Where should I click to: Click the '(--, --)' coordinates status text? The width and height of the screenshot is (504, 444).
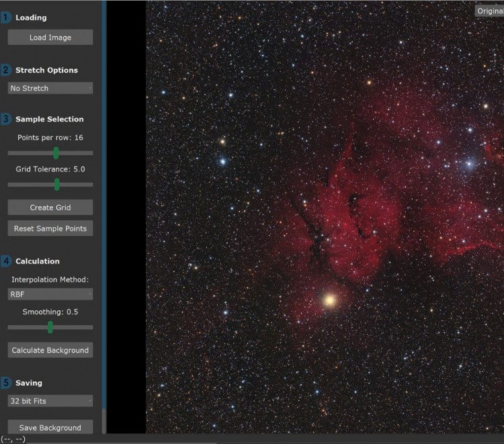pos(13,439)
